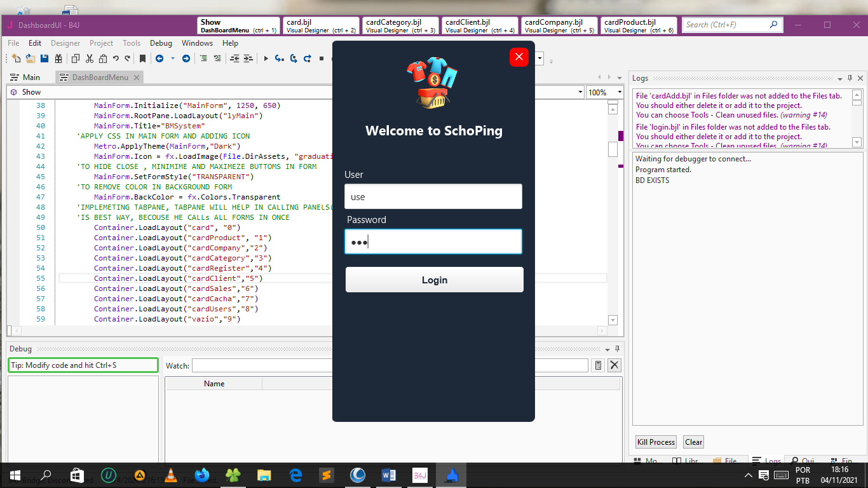Jump to cardCompany.bjl Visual Designer shortcut

coord(559,25)
